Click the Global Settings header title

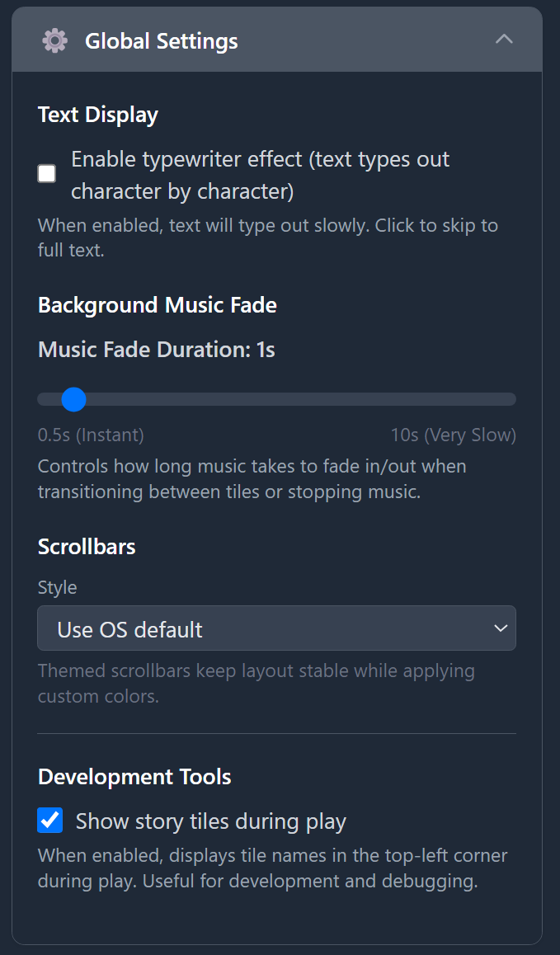162,41
